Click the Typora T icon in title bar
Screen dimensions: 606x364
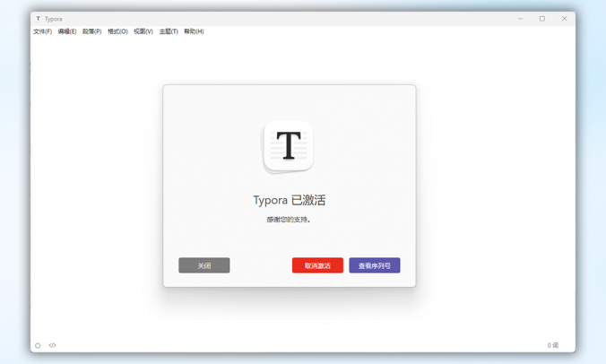(39, 19)
